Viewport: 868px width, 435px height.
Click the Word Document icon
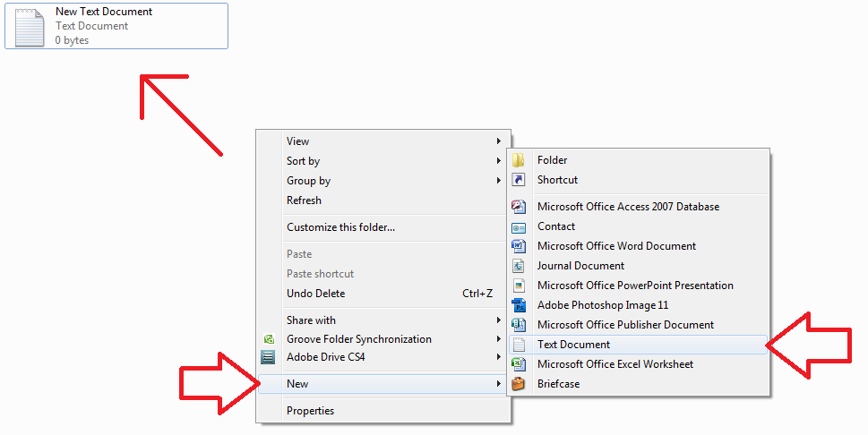click(x=518, y=246)
